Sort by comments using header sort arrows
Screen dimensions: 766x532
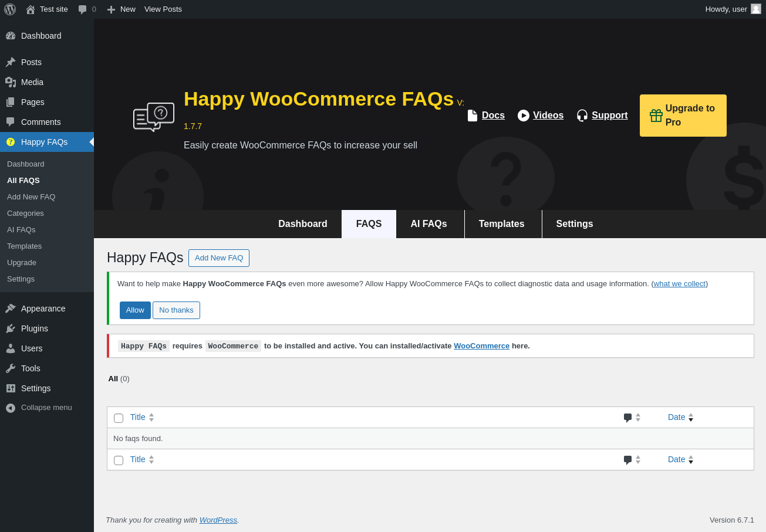tap(638, 418)
